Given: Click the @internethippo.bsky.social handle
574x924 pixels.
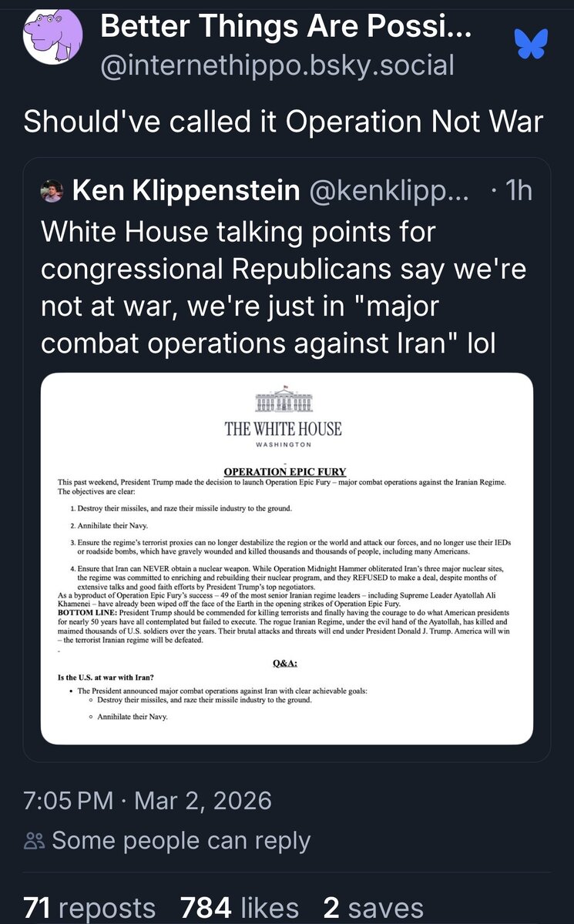Looking at the screenshot, I should 277,66.
